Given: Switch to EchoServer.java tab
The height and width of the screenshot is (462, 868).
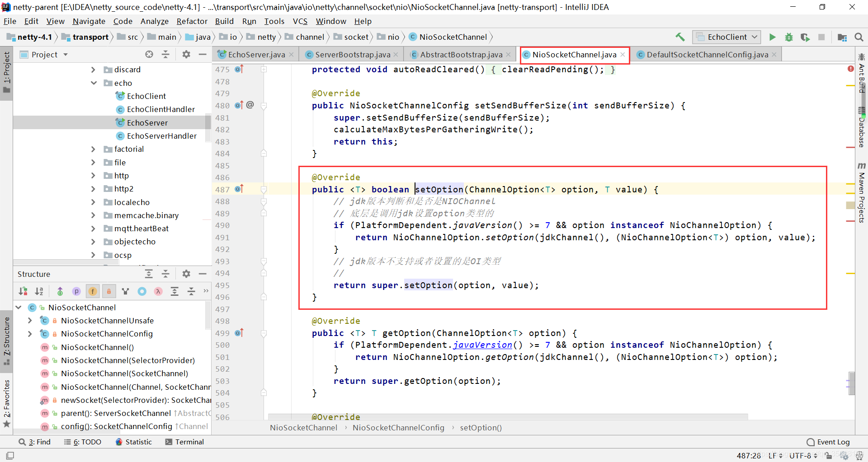Looking at the screenshot, I should [x=256, y=54].
